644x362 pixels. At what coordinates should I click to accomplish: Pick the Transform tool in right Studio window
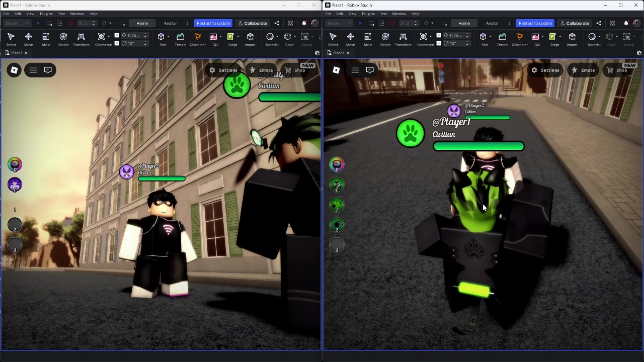tap(403, 39)
